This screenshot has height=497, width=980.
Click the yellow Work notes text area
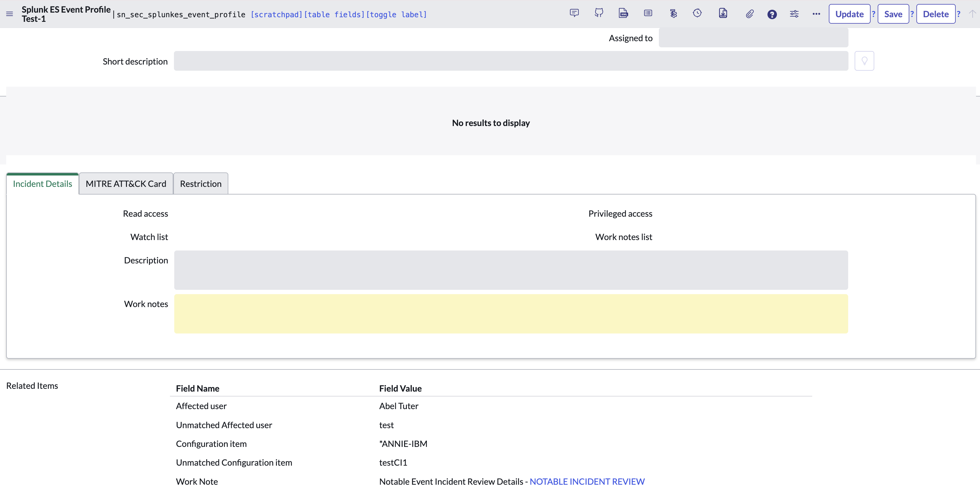[x=511, y=314]
